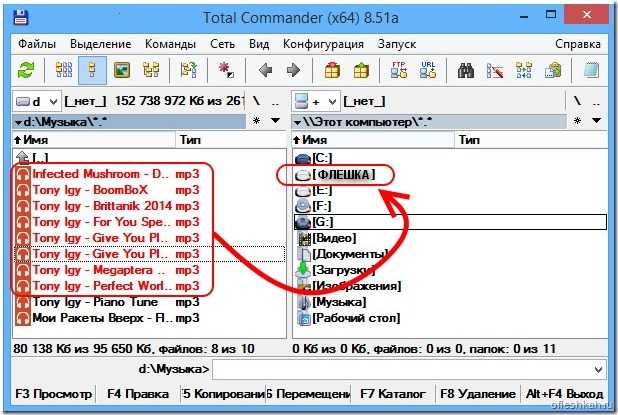Screen dimensions: 618x415
Task: Open right panel directory history arrow
Action: pyautogui.click(x=597, y=121)
